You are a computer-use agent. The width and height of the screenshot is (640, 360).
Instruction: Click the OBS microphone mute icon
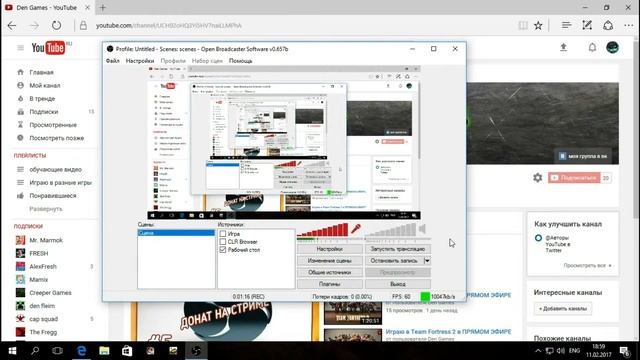[x=356, y=229]
